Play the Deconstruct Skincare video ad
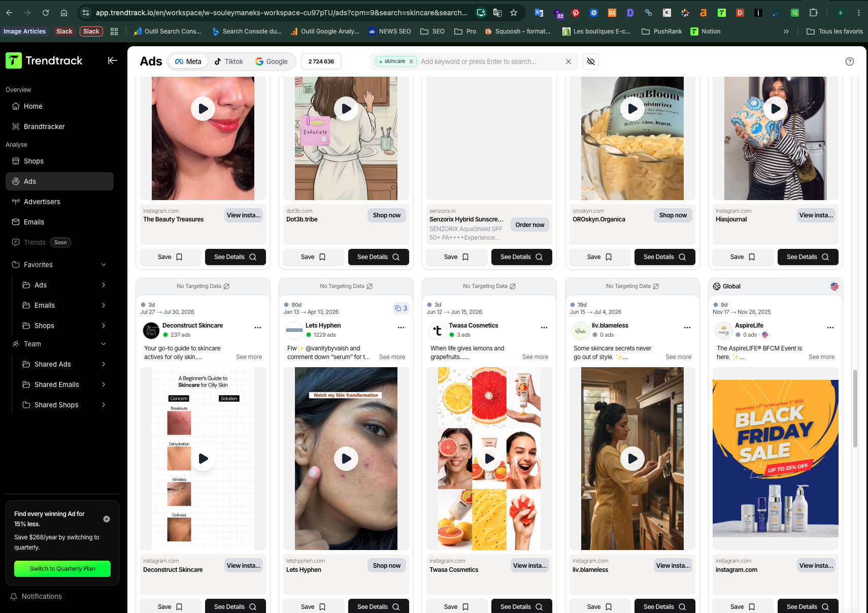Image resolution: width=868 pixels, height=613 pixels. (x=203, y=459)
